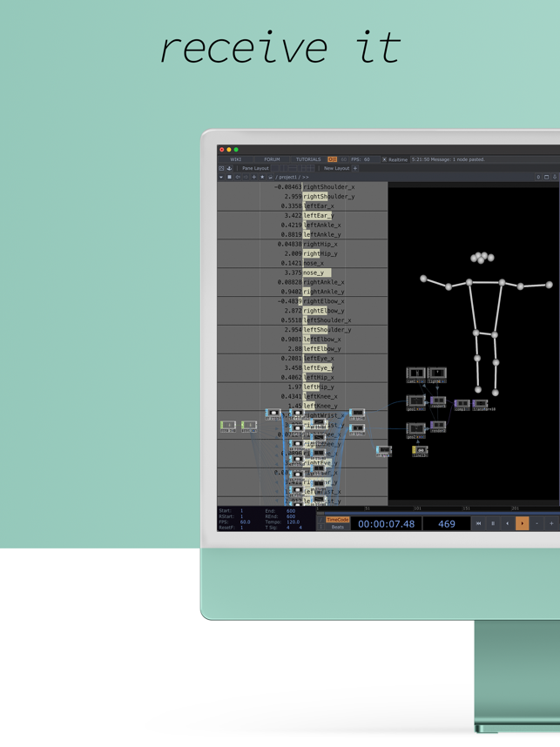Viewport: 560px width, 747px height.
Task: Click the orange play forward button
Action: 522,523
